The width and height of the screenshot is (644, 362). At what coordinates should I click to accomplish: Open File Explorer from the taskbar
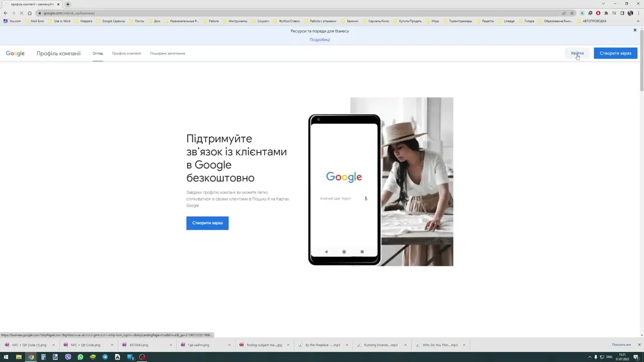(x=19, y=357)
